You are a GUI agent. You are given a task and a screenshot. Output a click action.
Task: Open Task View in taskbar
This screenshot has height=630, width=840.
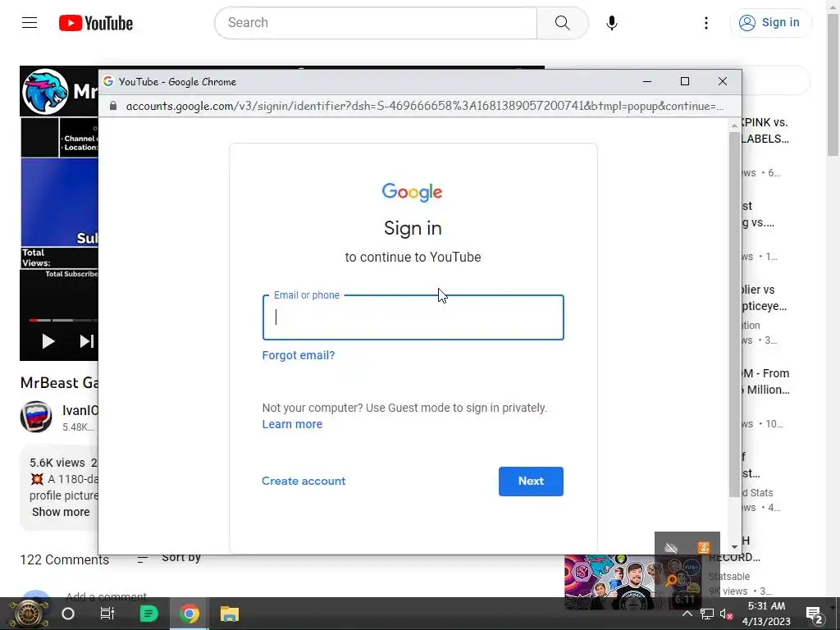(x=107, y=614)
